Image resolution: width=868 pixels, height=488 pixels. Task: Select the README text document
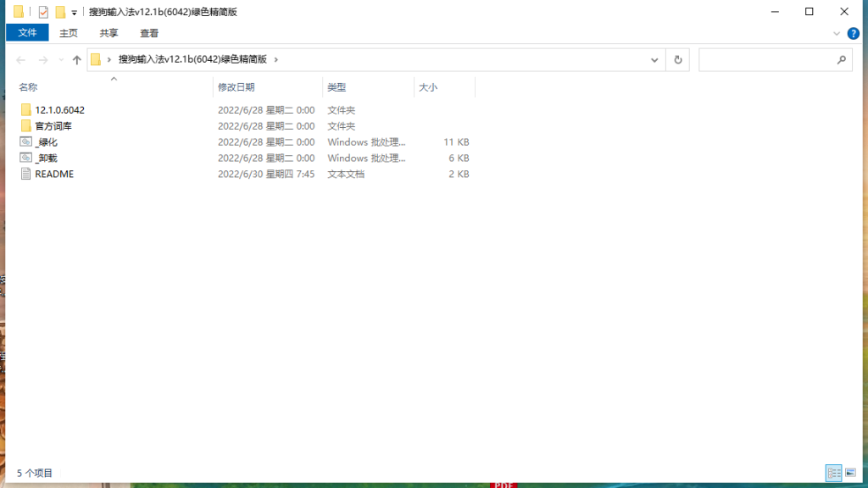(x=54, y=174)
